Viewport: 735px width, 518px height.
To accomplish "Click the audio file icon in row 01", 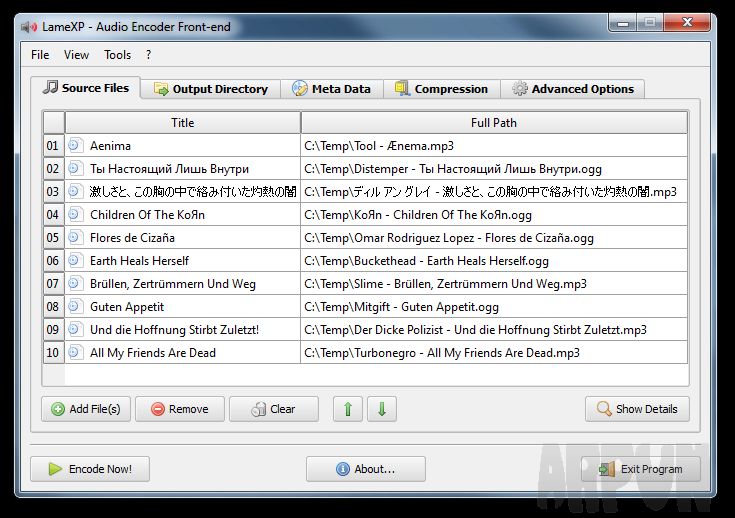I will (75, 146).
